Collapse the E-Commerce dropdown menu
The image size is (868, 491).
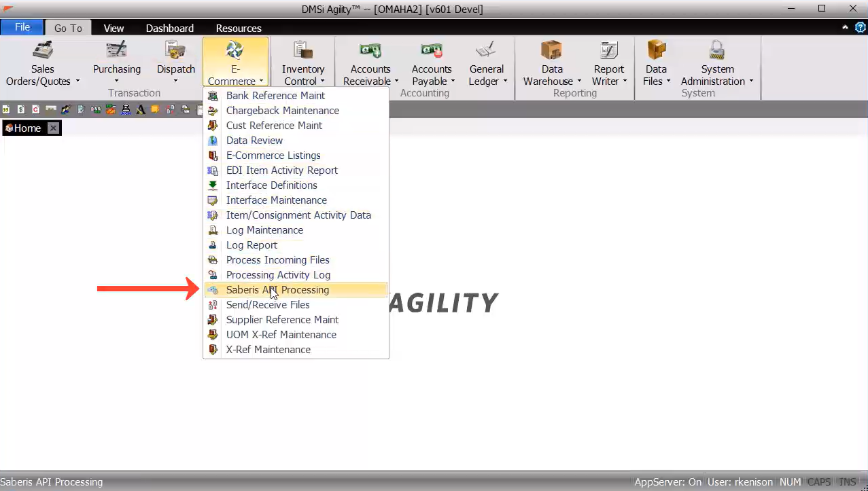click(235, 62)
